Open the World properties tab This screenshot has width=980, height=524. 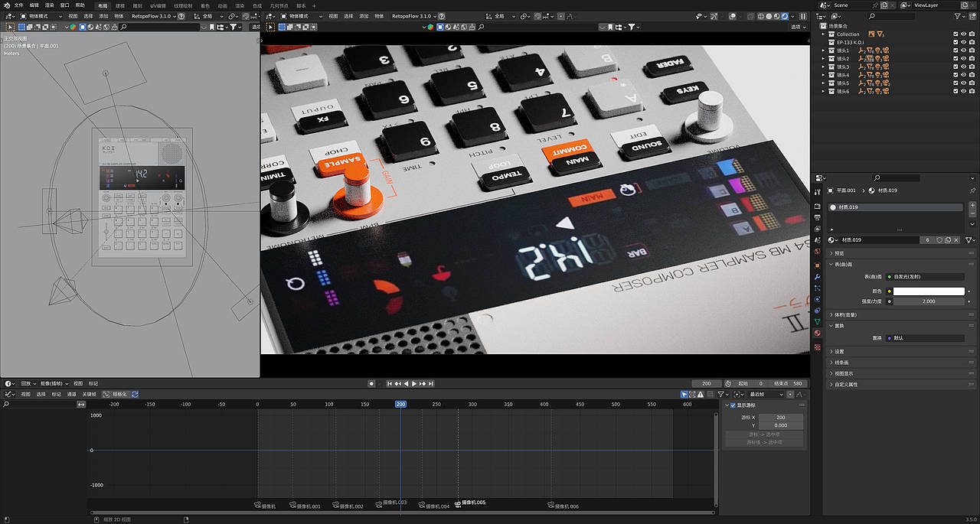(818, 251)
